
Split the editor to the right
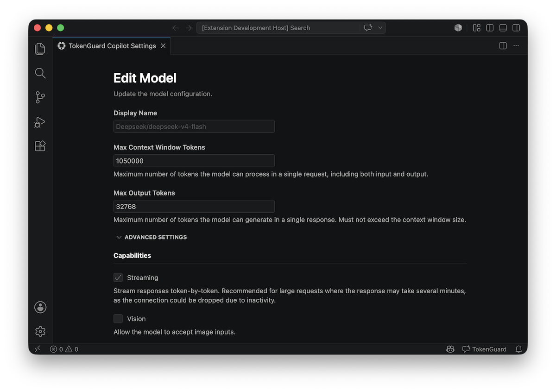click(x=503, y=46)
